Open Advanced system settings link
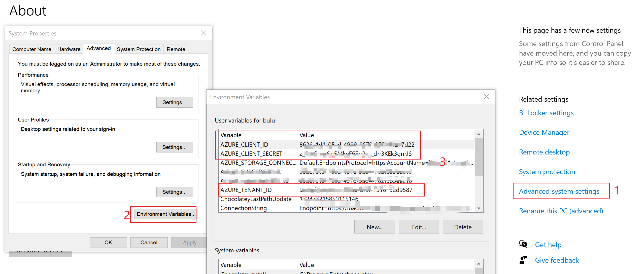 (x=559, y=191)
